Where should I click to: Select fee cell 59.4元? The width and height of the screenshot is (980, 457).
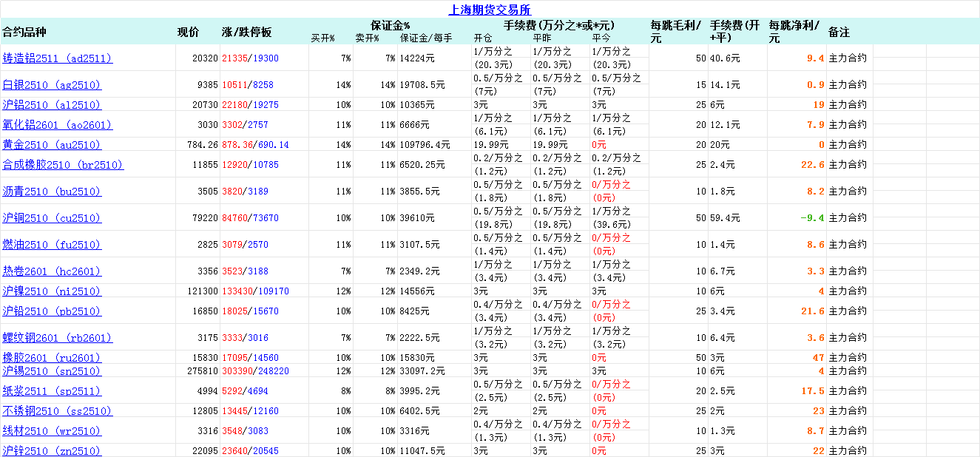[x=725, y=218]
